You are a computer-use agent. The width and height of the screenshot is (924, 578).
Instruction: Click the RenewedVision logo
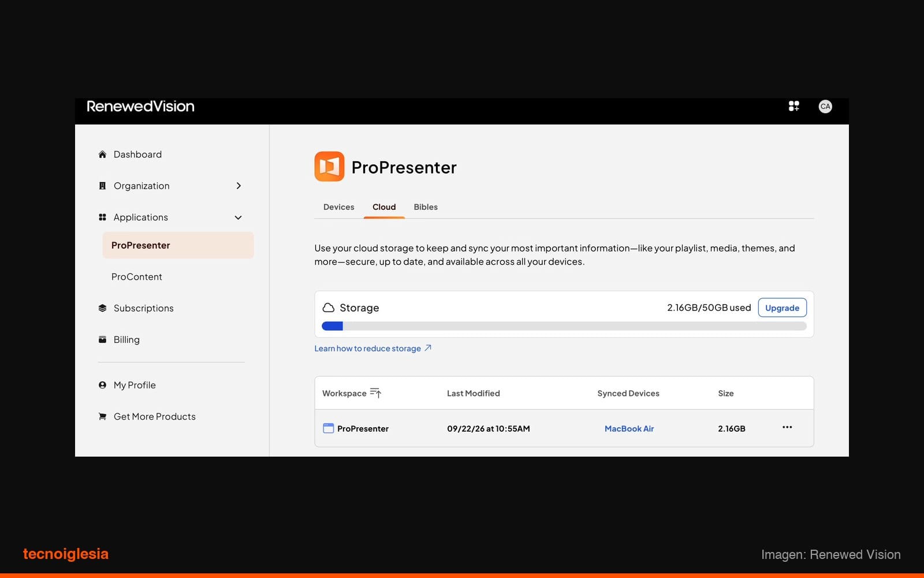(x=140, y=106)
